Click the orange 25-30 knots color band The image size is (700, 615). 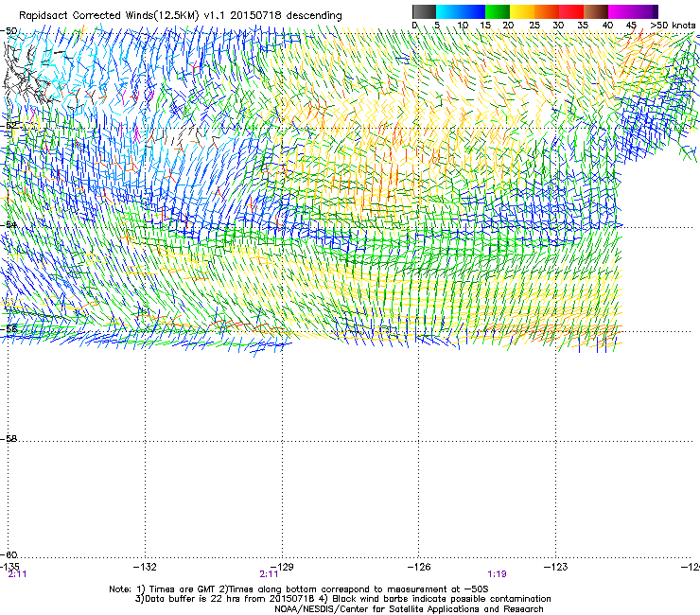pyautogui.click(x=547, y=11)
